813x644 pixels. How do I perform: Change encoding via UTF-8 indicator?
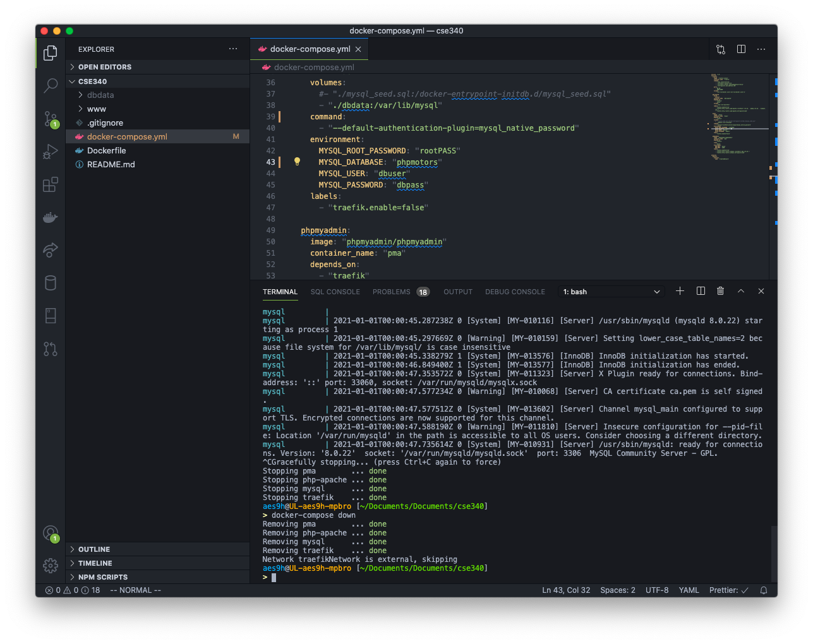tap(657, 590)
